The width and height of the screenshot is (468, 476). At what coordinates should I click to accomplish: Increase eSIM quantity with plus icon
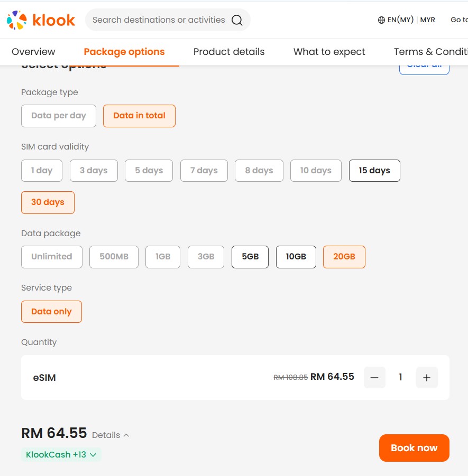point(427,377)
